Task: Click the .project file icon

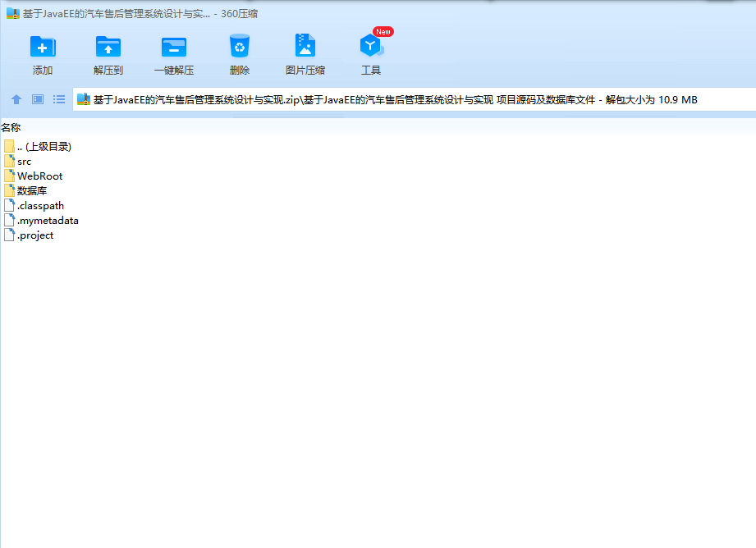Action: pyautogui.click(x=9, y=235)
